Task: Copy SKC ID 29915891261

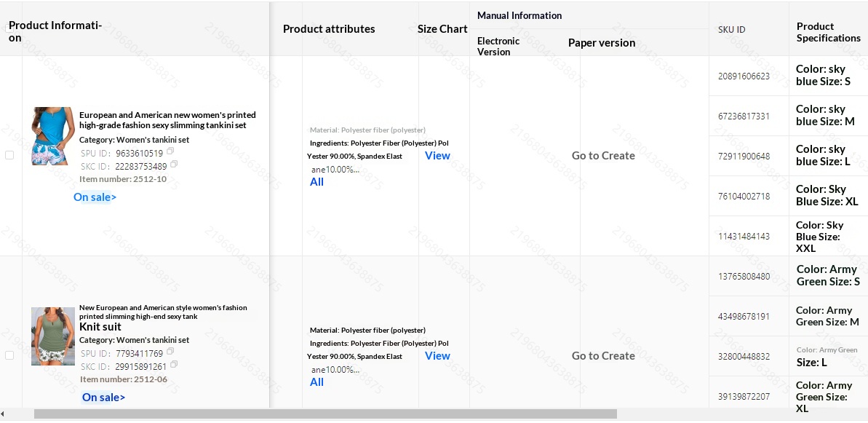Action: (x=174, y=365)
